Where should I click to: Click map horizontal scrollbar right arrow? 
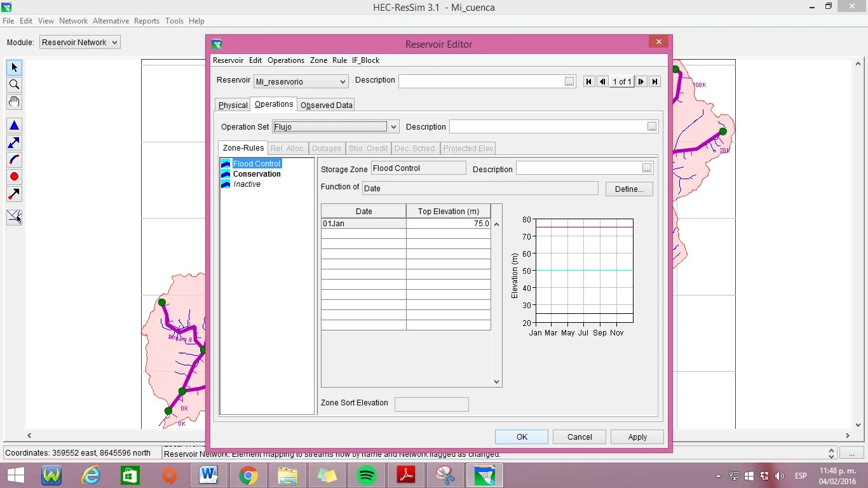pos(848,436)
